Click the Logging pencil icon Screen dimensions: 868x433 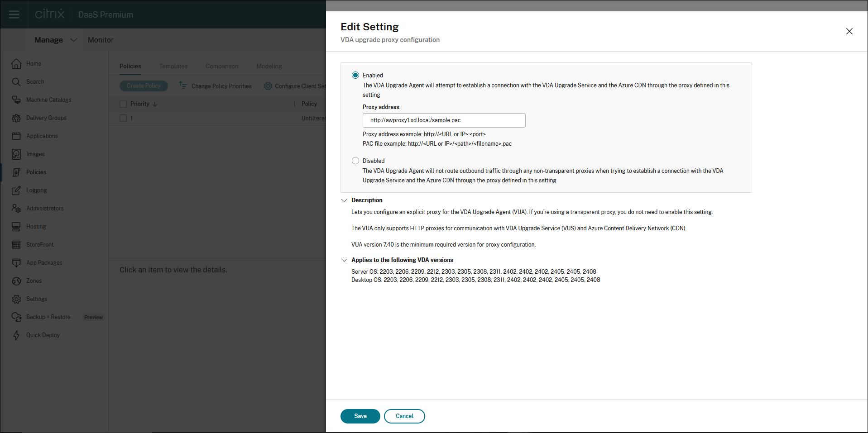coord(16,190)
